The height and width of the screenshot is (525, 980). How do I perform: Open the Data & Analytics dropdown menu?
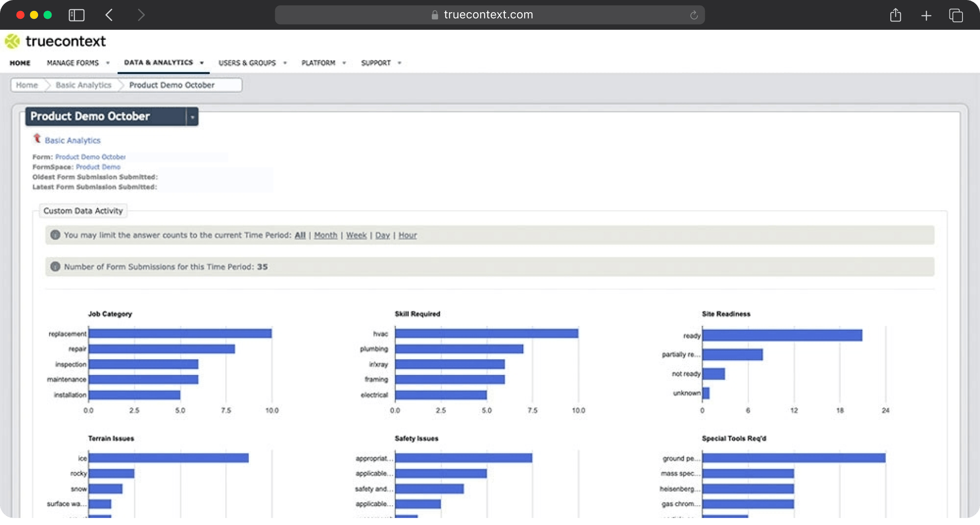(164, 63)
